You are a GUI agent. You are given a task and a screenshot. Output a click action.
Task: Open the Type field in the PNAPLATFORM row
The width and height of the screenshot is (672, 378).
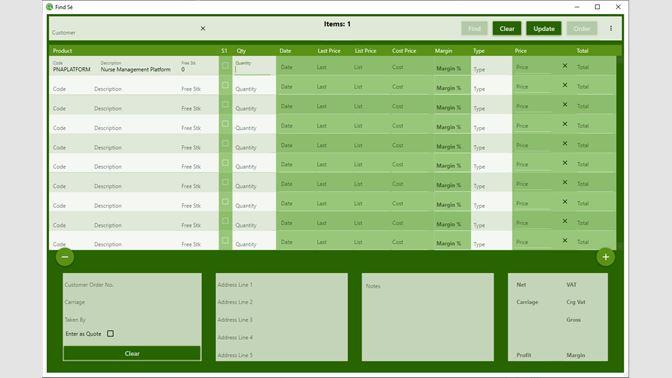(x=491, y=66)
